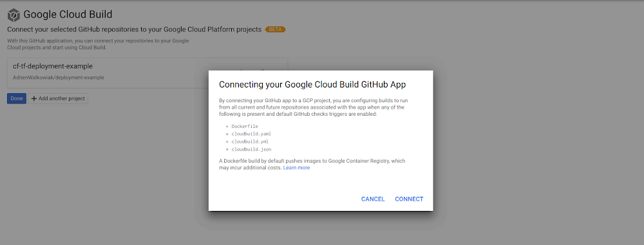Select the cf-tf-deployment-example project card
The image size is (644, 245).
(147, 73)
